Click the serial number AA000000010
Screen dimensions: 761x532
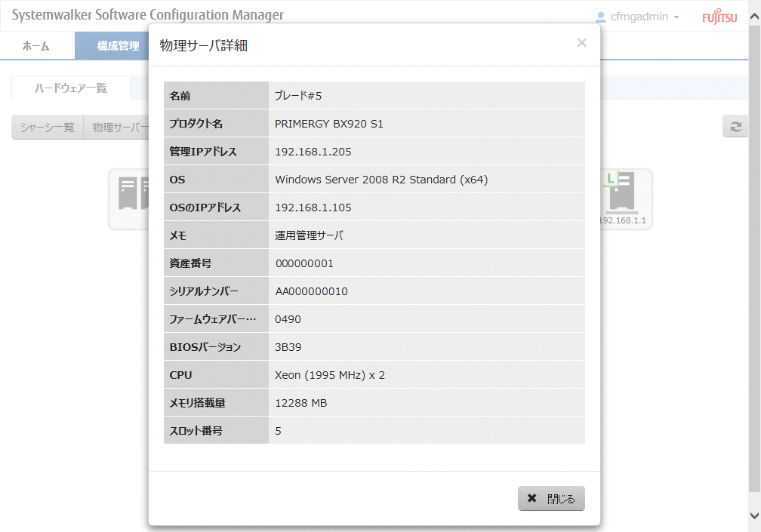point(312,291)
